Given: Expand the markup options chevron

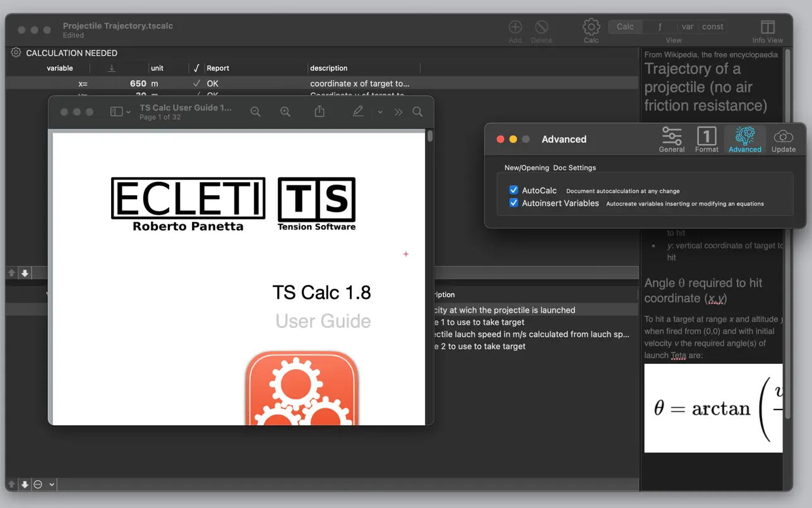Looking at the screenshot, I should point(380,112).
